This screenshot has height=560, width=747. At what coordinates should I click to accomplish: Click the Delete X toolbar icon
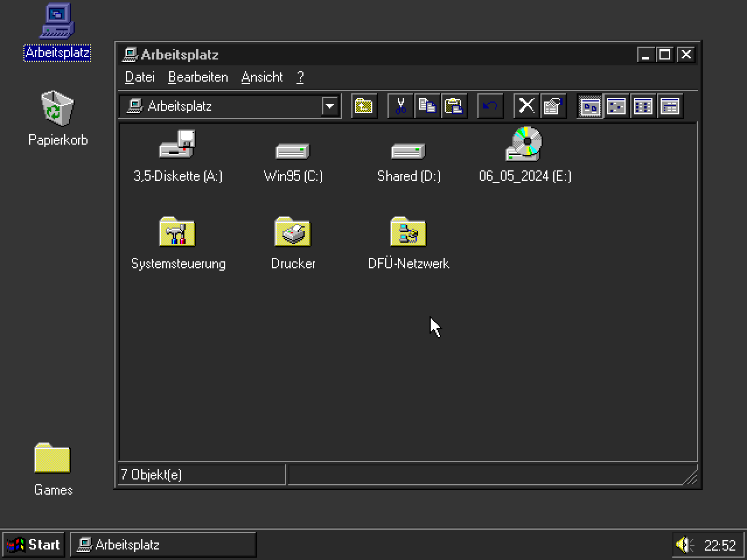pyautogui.click(x=527, y=106)
